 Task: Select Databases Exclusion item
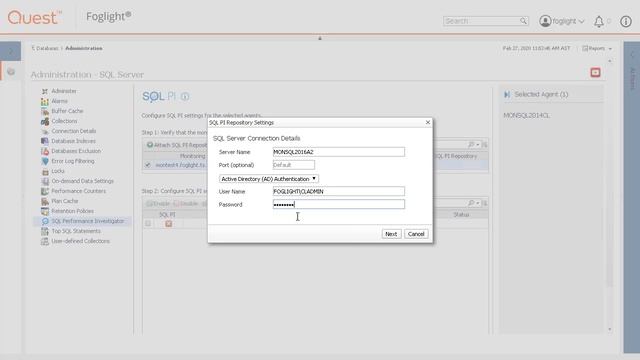(x=76, y=151)
